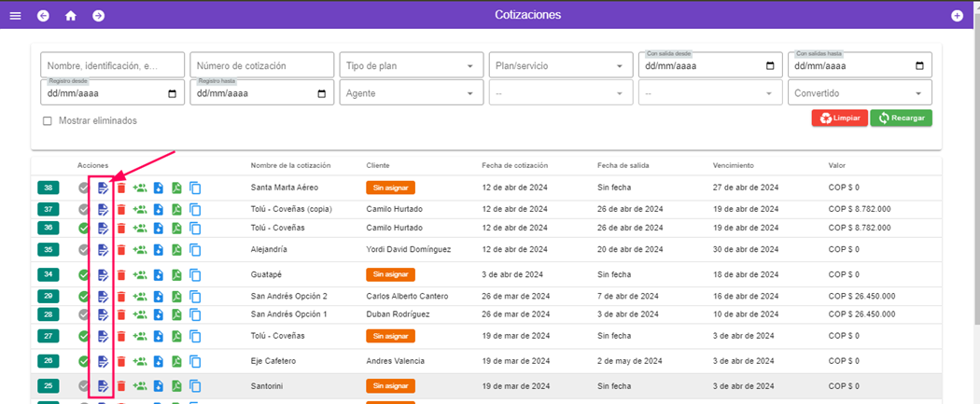Image resolution: width=980 pixels, height=404 pixels.
Task: Enable the Mostrar eliminados checkbox
Action: tap(48, 120)
